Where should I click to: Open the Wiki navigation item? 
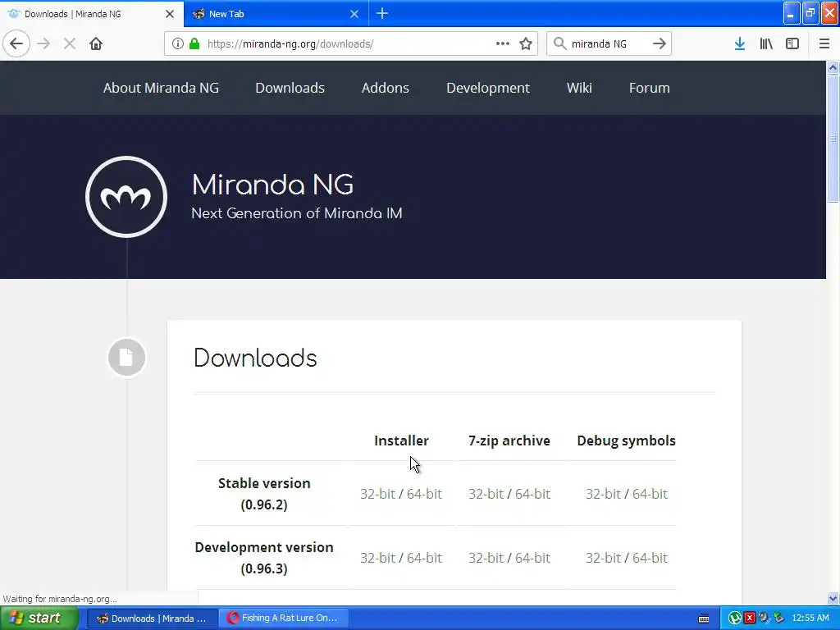tap(579, 88)
